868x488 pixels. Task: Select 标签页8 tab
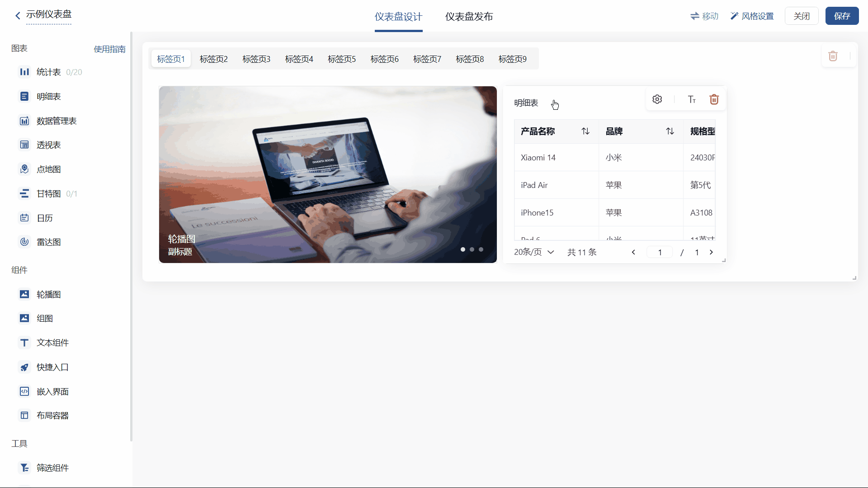coord(470,59)
